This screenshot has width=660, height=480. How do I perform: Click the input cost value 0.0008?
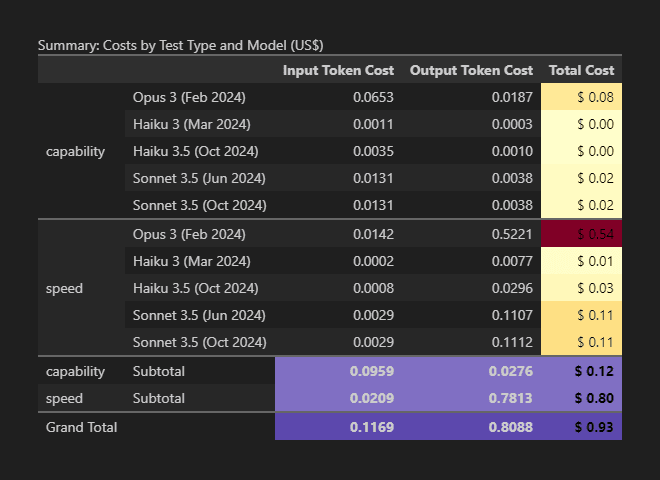[373, 288]
